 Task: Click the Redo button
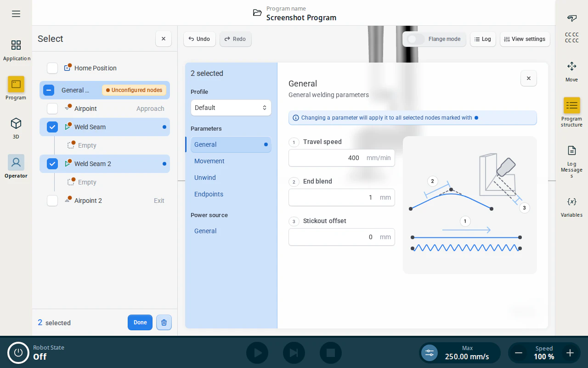pyautogui.click(x=235, y=39)
